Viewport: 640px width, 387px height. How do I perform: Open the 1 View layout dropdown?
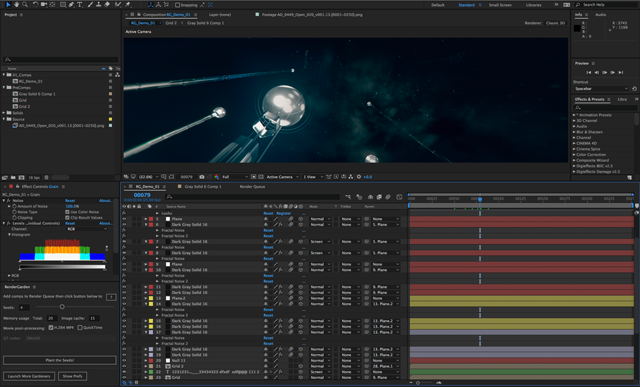312,177
